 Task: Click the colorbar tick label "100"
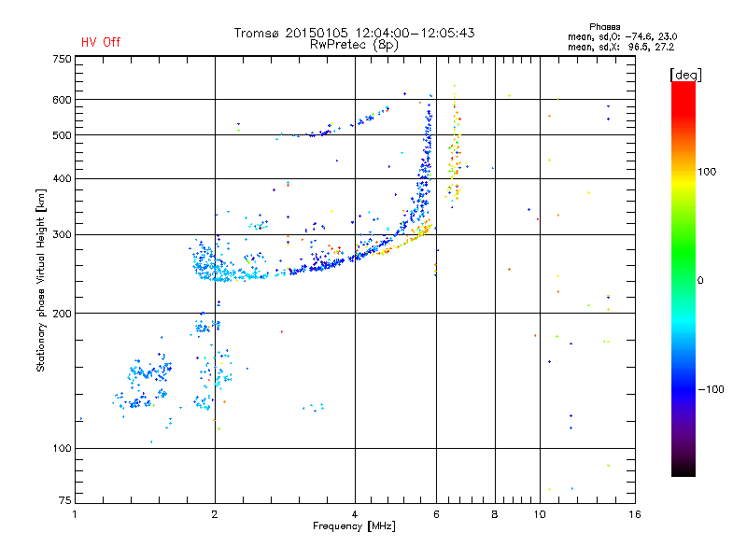(x=707, y=172)
